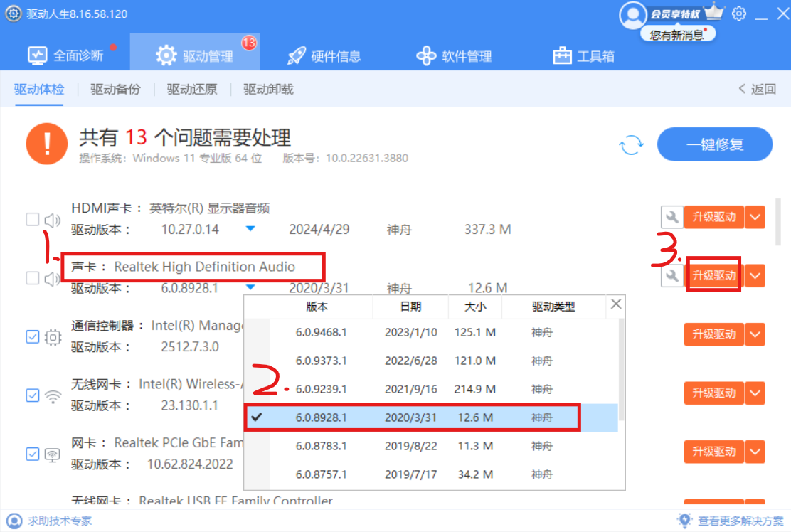The height and width of the screenshot is (532, 791).
Task: Open arrow menu beside HDMI upgrade button
Action: point(755,218)
